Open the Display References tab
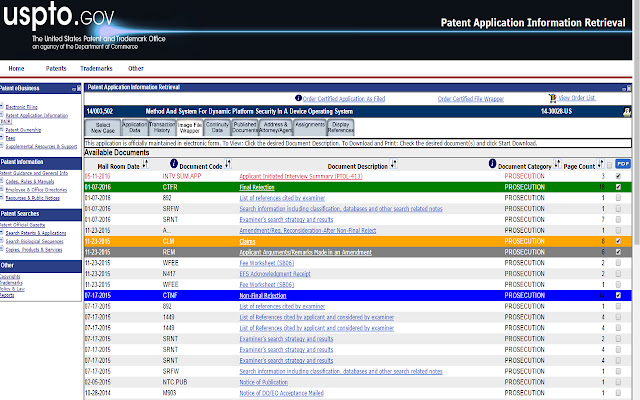This screenshot has height=400, width=640. click(x=340, y=127)
